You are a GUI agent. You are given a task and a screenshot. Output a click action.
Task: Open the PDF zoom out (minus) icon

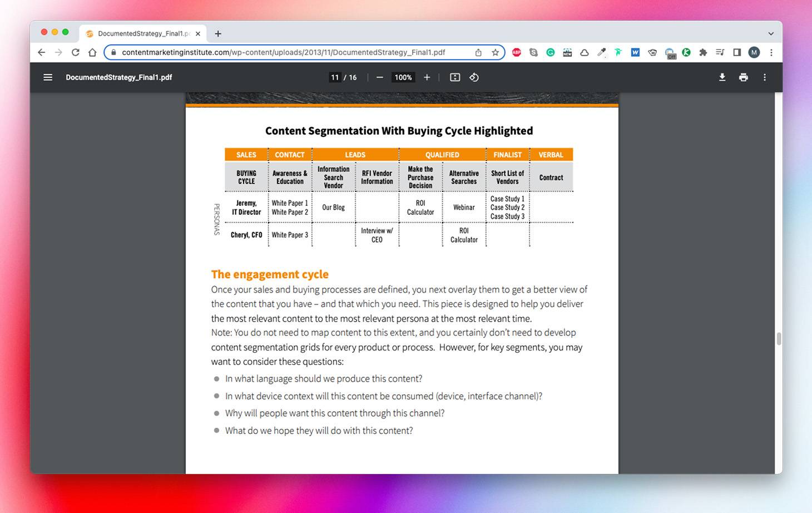pos(380,77)
